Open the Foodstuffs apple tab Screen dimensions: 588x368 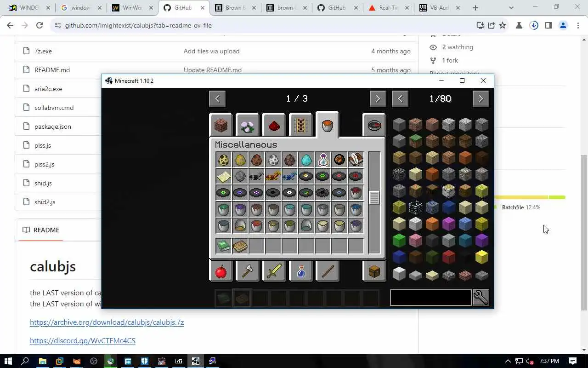pos(221,271)
